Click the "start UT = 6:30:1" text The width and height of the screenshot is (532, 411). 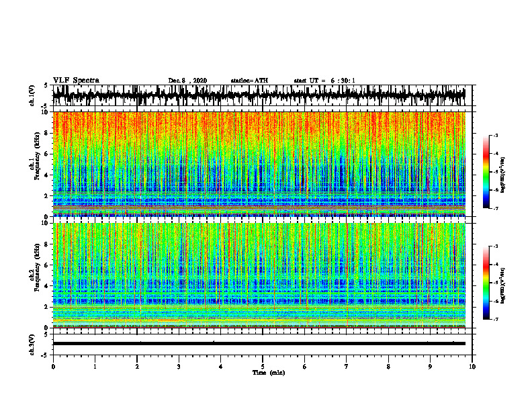pos(324,81)
